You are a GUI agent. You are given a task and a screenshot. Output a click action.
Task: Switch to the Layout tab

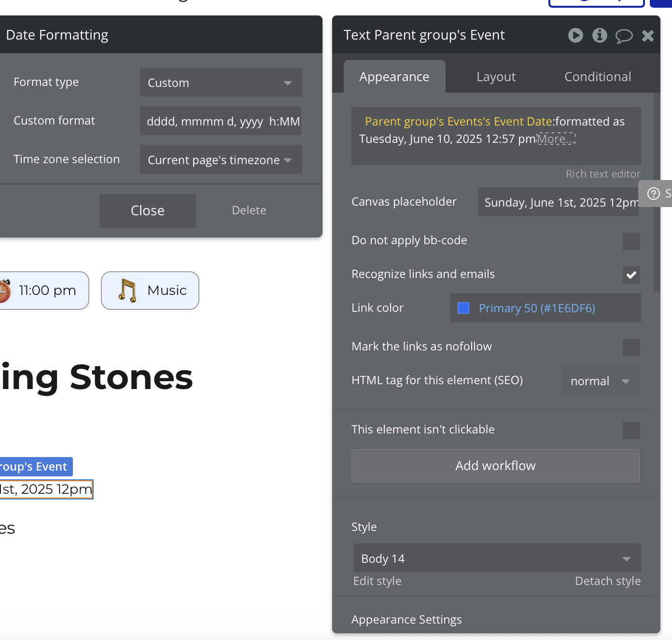tap(496, 77)
